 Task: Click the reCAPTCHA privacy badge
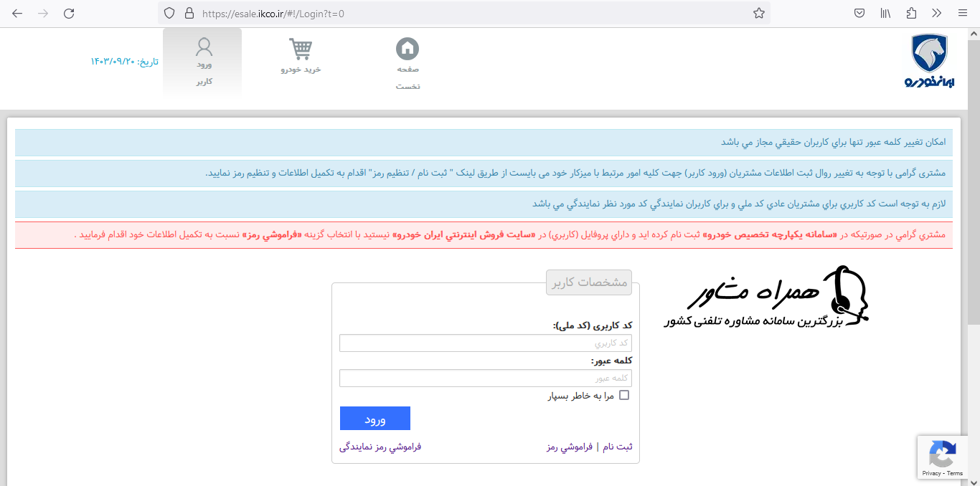tap(942, 457)
